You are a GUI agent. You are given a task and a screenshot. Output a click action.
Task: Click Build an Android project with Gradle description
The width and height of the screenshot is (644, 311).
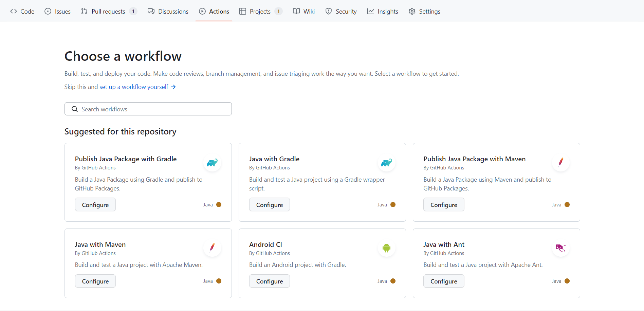298,265
